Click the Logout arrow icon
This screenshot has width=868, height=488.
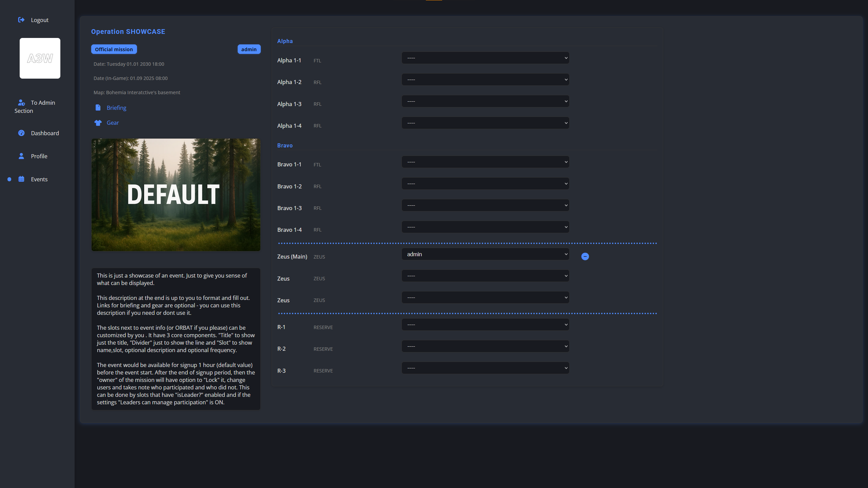tap(21, 20)
